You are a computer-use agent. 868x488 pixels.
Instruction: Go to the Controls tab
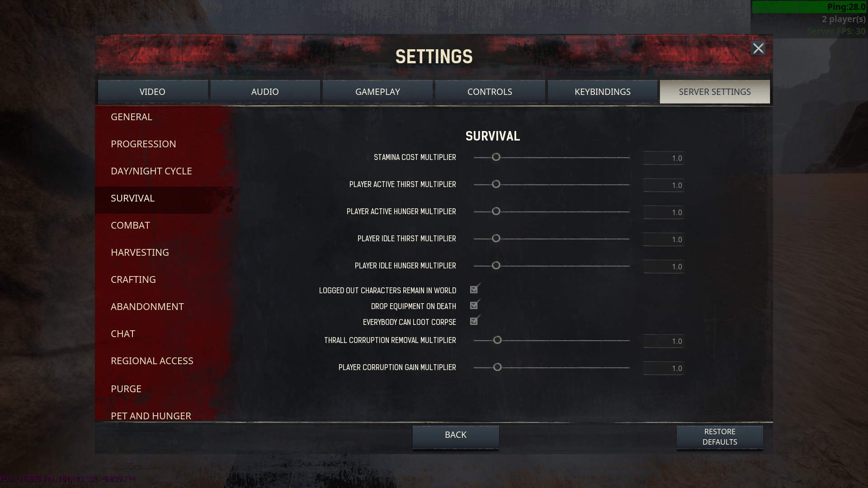[x=490, y=92]
